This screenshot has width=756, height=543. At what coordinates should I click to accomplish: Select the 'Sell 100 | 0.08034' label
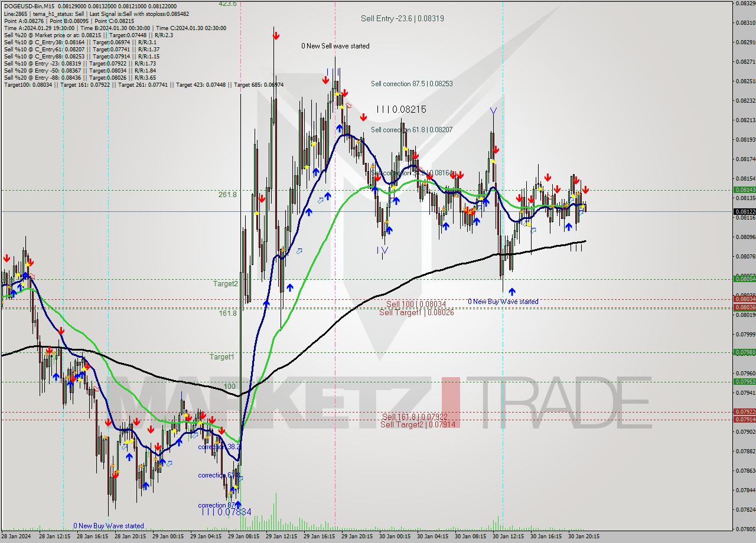pos(416,304)
